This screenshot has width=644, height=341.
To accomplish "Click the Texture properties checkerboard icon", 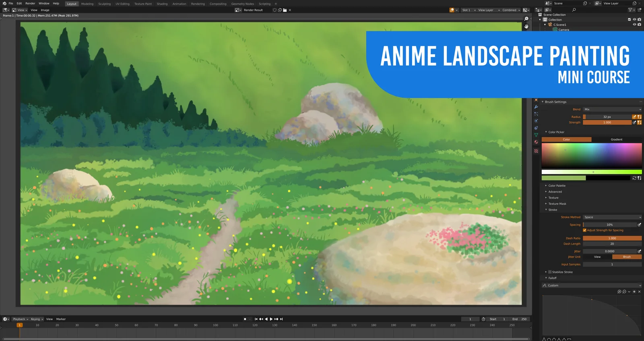I will pyautogui.click(x=536, y=151).
